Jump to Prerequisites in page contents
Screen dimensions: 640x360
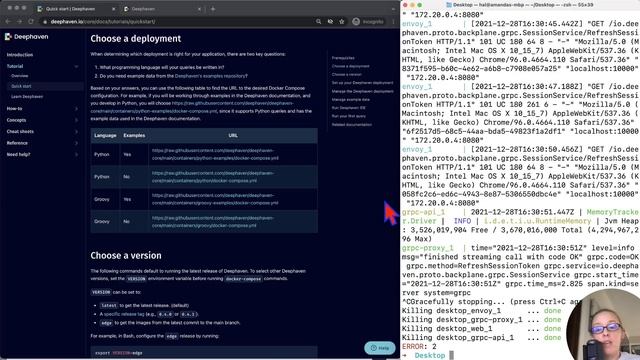click(x=343, y=58)
